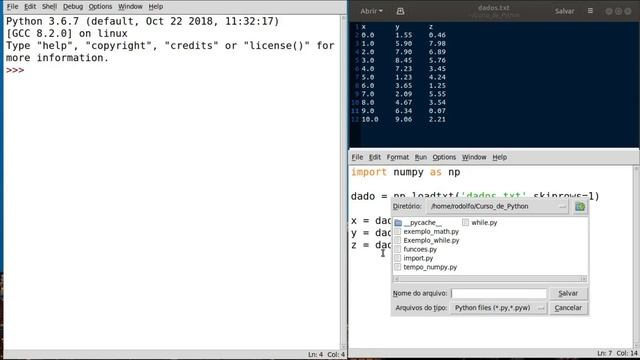Click the parent directory folder icon in the dialog
The image size is (640, 360).
(x=580, y=207)
